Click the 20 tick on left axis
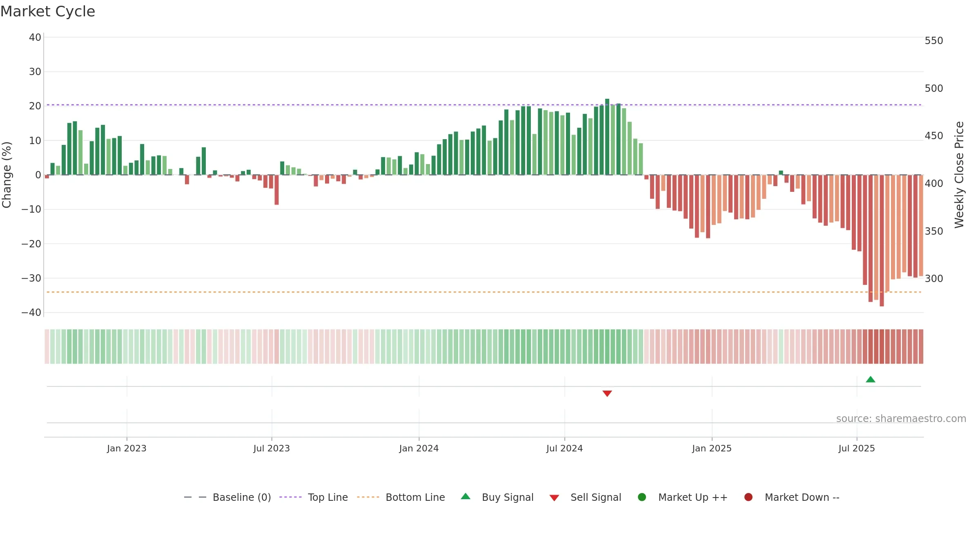 (x=35, y=106)
